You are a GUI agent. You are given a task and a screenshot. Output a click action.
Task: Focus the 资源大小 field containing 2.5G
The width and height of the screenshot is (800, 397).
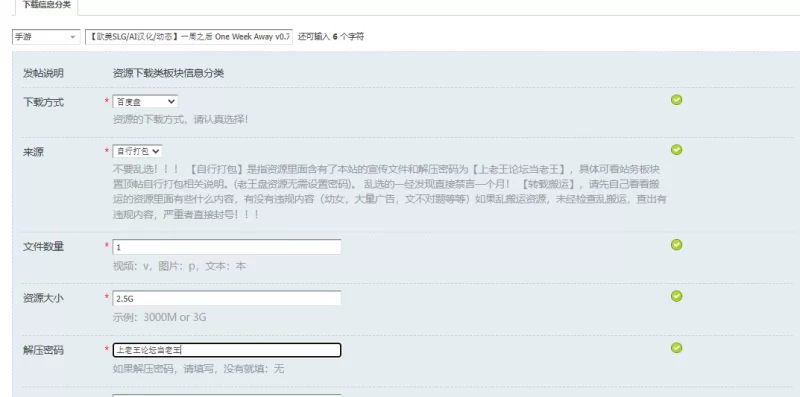tap(227, 299)
